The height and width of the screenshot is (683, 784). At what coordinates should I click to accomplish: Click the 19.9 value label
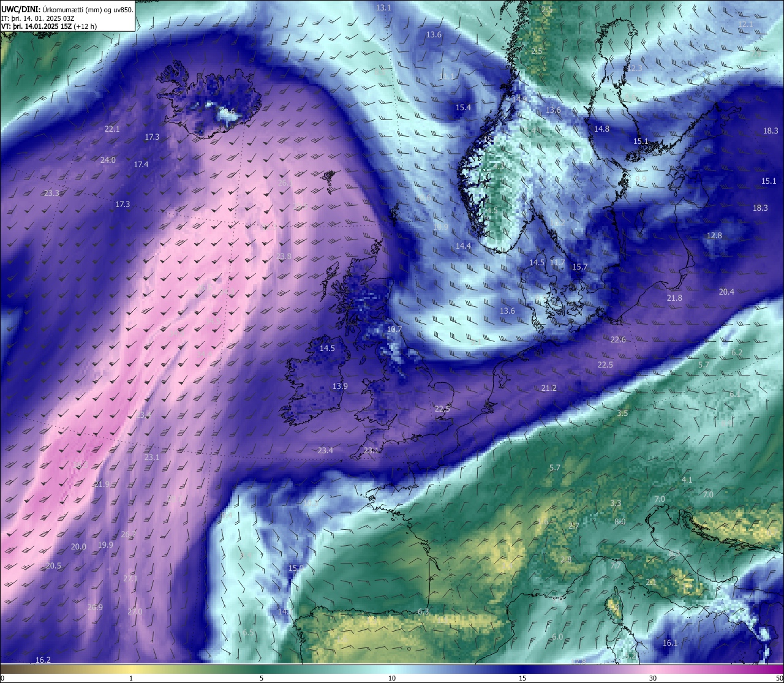105,545
